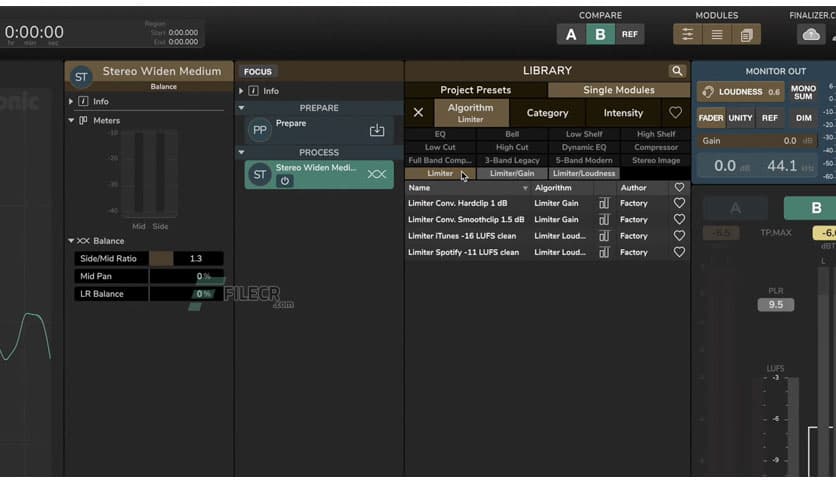This screenshot has width=836, height=484.
Task: Expand the Info row in Focus panel
Action: 241,91
